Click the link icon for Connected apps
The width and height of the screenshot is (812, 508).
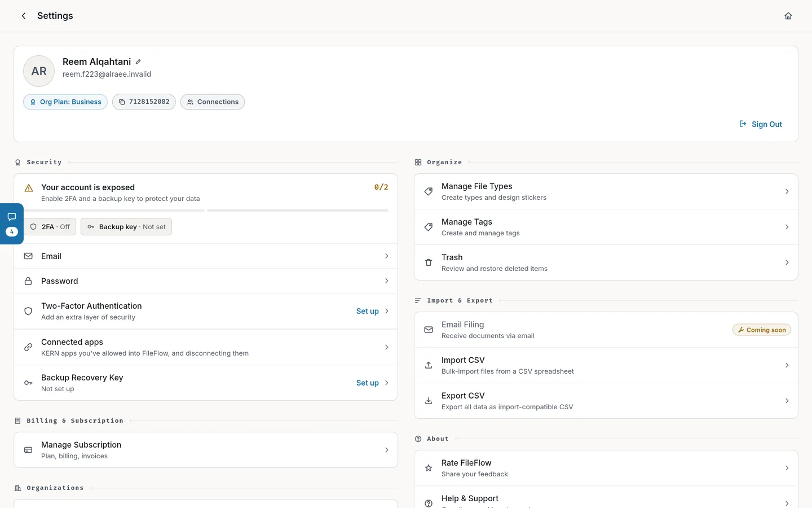pos(28,347)
